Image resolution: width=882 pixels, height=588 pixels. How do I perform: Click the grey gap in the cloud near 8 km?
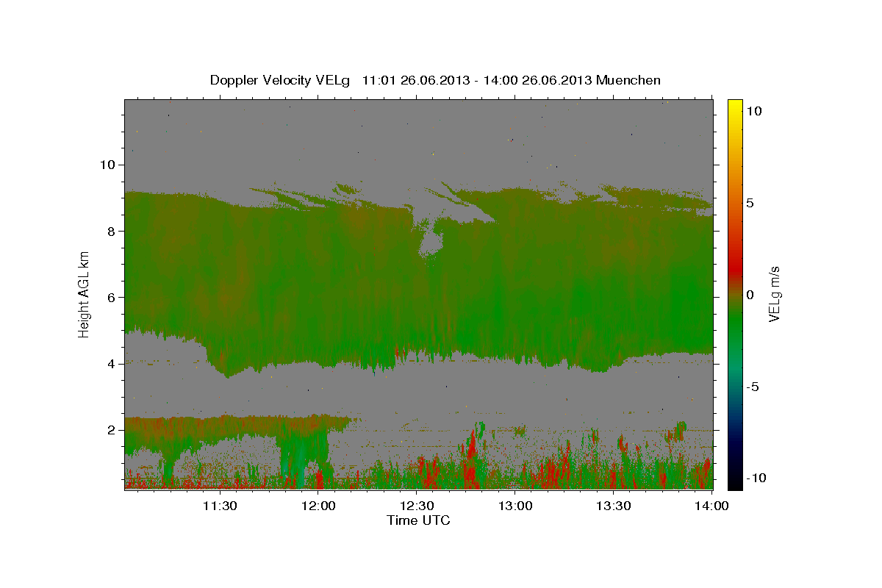(x=431, y=242)
